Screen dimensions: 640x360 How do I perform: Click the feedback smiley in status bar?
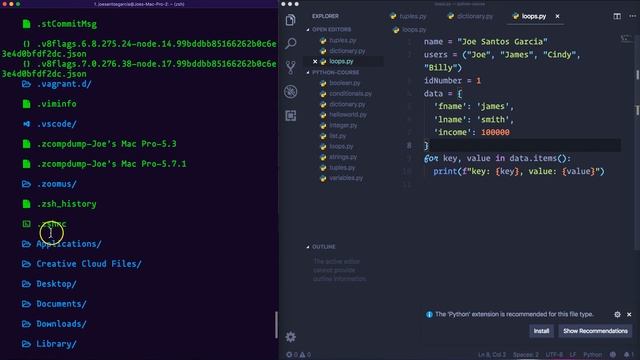point(613,354)
